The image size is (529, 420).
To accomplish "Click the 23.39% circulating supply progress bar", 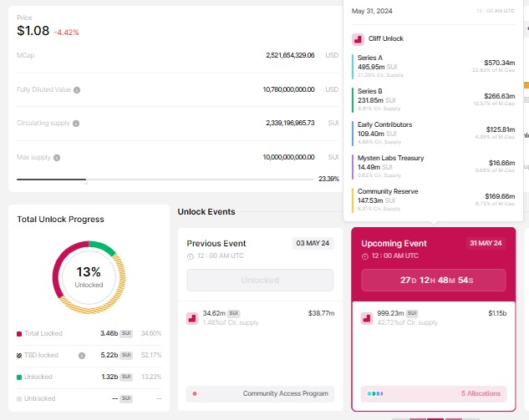I will pyautogui.click(x=165, y=180).
